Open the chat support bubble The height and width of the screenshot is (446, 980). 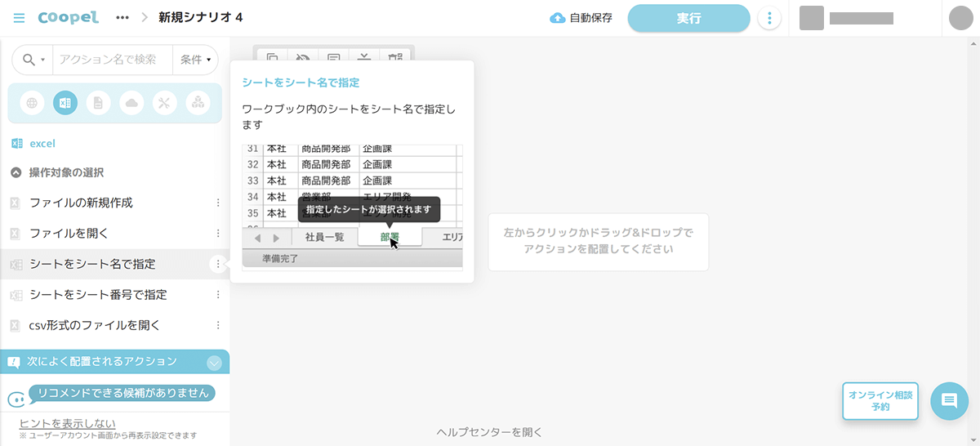[949, 400]
